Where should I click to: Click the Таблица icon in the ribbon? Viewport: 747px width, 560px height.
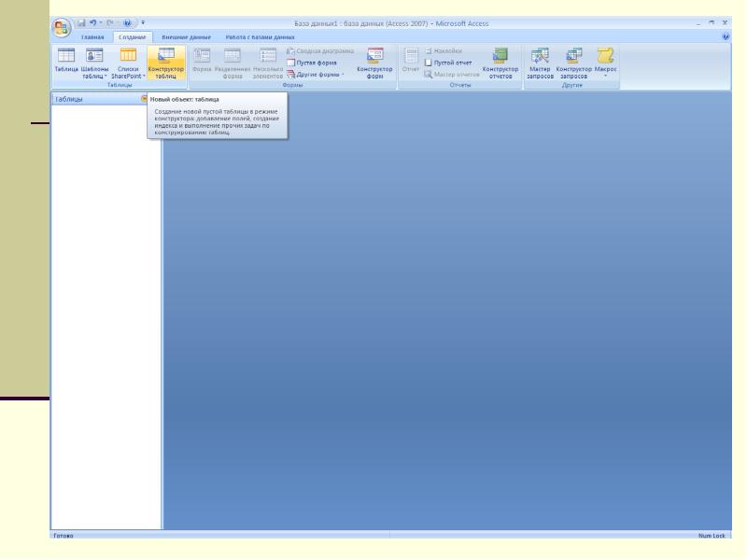(66, 64)
